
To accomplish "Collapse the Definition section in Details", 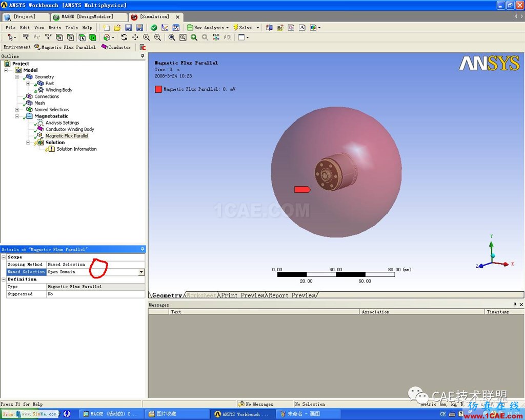I will coord(4,279).
